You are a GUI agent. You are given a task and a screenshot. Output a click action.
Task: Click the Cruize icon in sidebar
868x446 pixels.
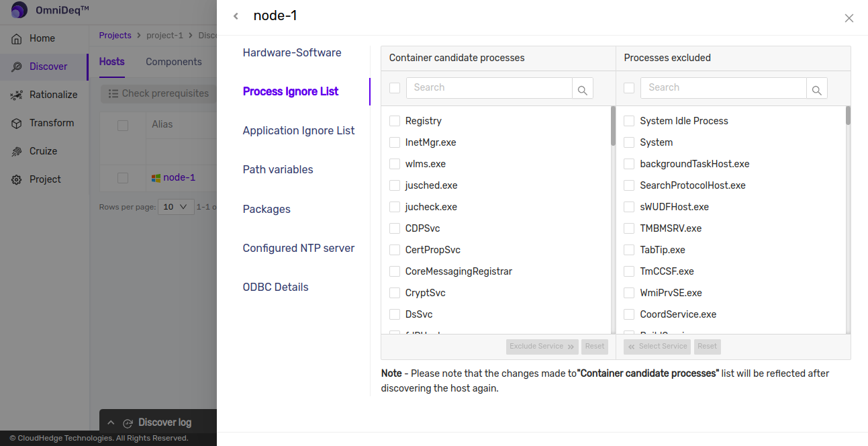coord(17,151)
